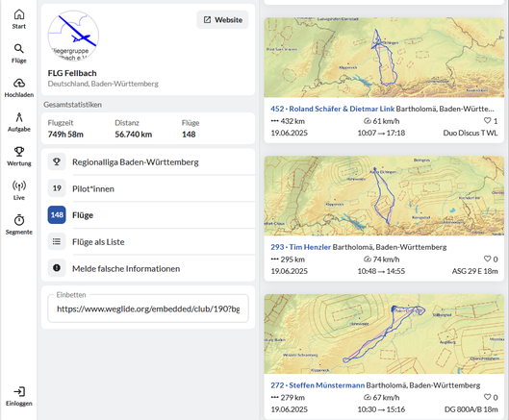The image size is (509, 420).
Task: Click the list icon beside Flüge als Liste
Action: point(57,241)
